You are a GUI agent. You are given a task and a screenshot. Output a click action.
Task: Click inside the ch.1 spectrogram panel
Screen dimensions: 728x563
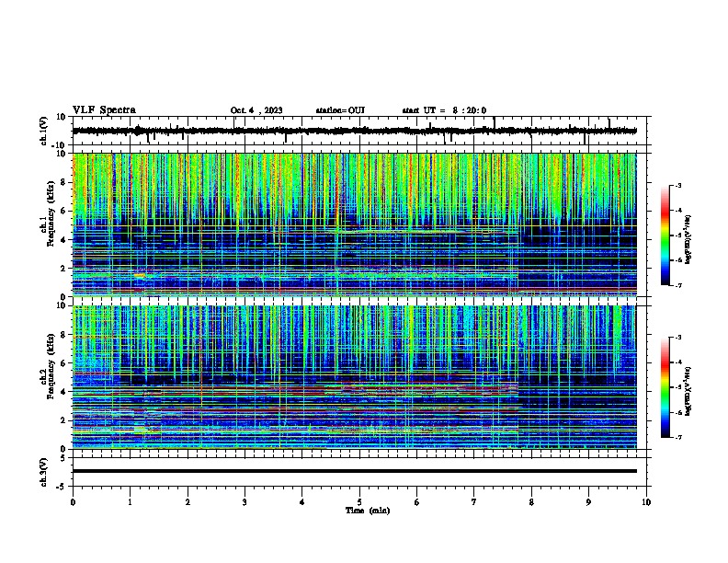pos(354,224)
